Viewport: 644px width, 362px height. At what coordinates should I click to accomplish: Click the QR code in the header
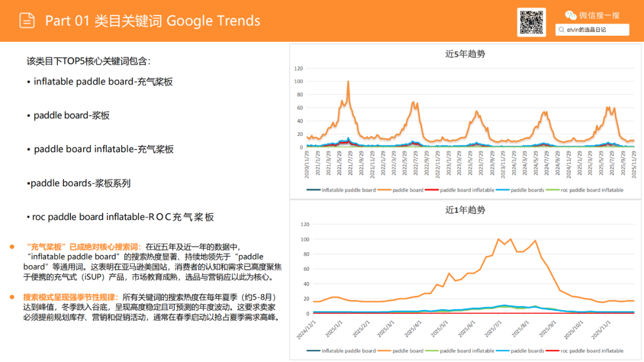tap(531, 22)
